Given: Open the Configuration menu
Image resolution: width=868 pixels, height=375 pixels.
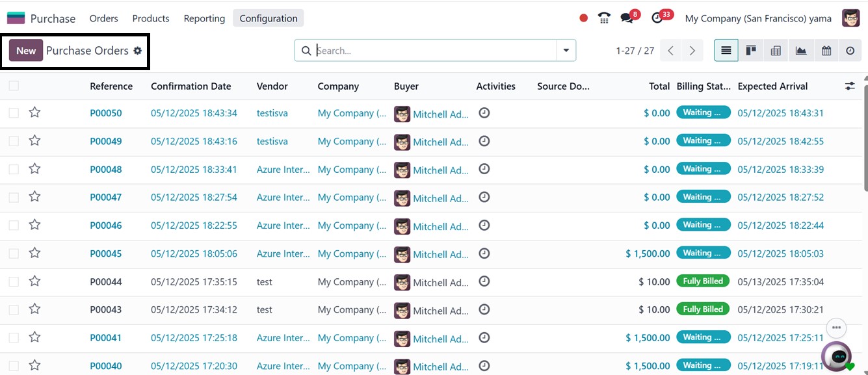Looking at the screenshot, I should coord(268,18).
